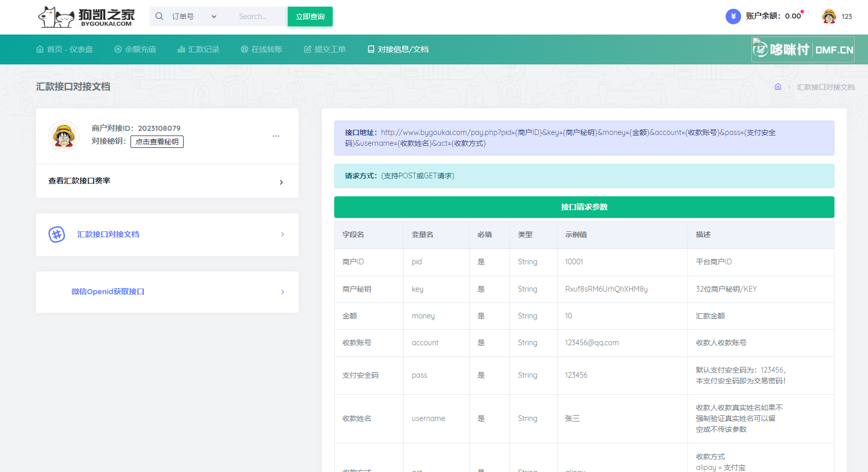
Task: Click the hash icon beside 汇款接口对接文档
Action: click(x=57, y=234)
